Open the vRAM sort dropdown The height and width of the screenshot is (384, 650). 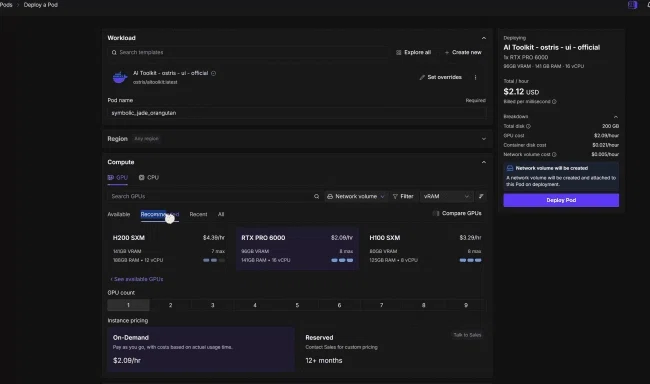click(x=446, y=196)
